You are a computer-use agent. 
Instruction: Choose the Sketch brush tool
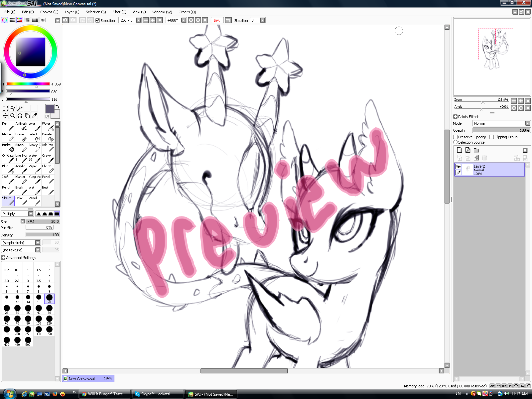pos(8,201)
